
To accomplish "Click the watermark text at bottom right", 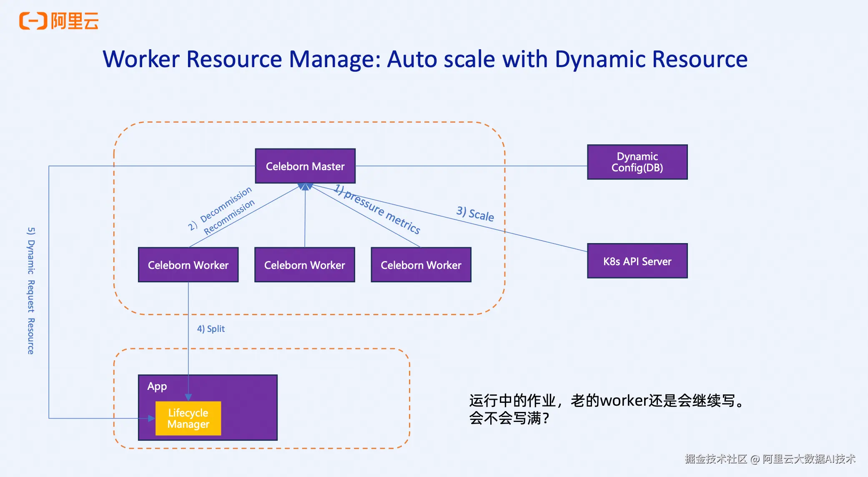I will point(770,459).
